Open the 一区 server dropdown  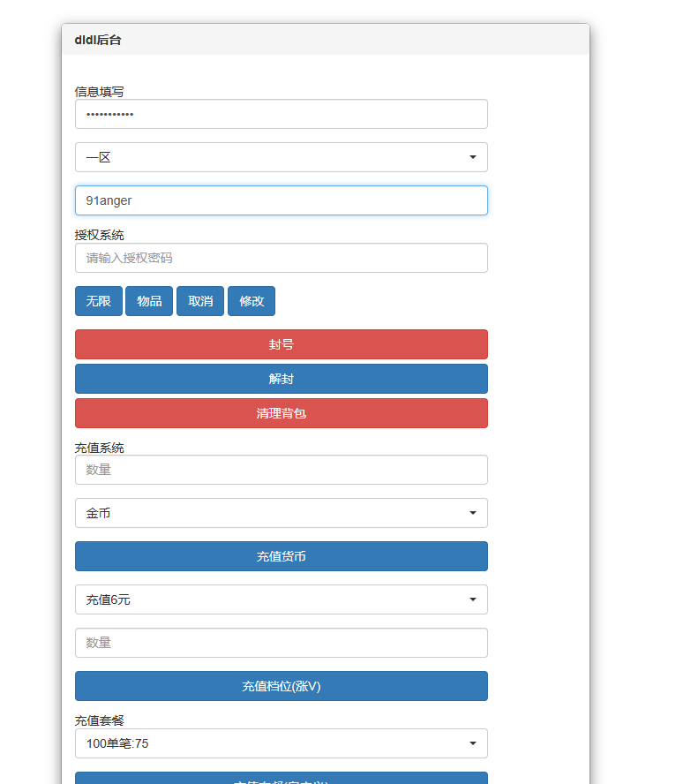(281, 157)
